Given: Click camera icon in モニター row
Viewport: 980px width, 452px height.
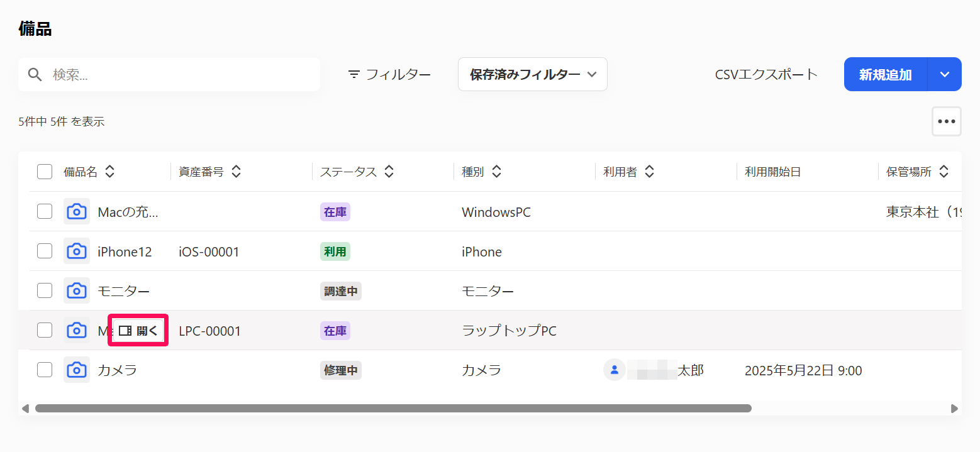Looking at the screenshot, I should [77, 291].
